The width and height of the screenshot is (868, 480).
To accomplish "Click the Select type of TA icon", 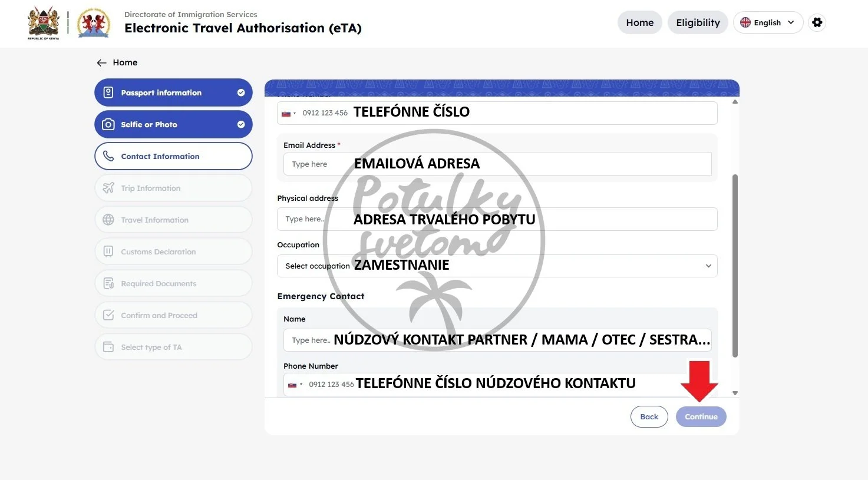I will click(x=108, y=347).
